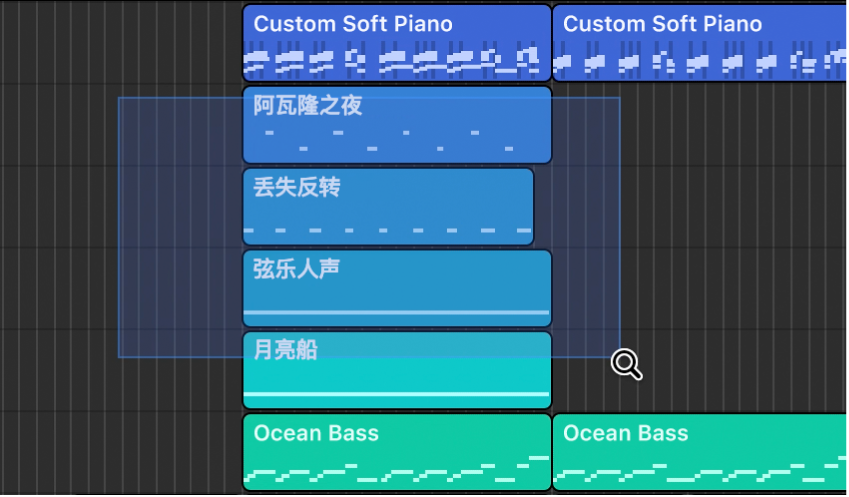849x497 pixels.
Task: Click the boundary between the two Ocean Bass regions
Action: tap(552, 453)
